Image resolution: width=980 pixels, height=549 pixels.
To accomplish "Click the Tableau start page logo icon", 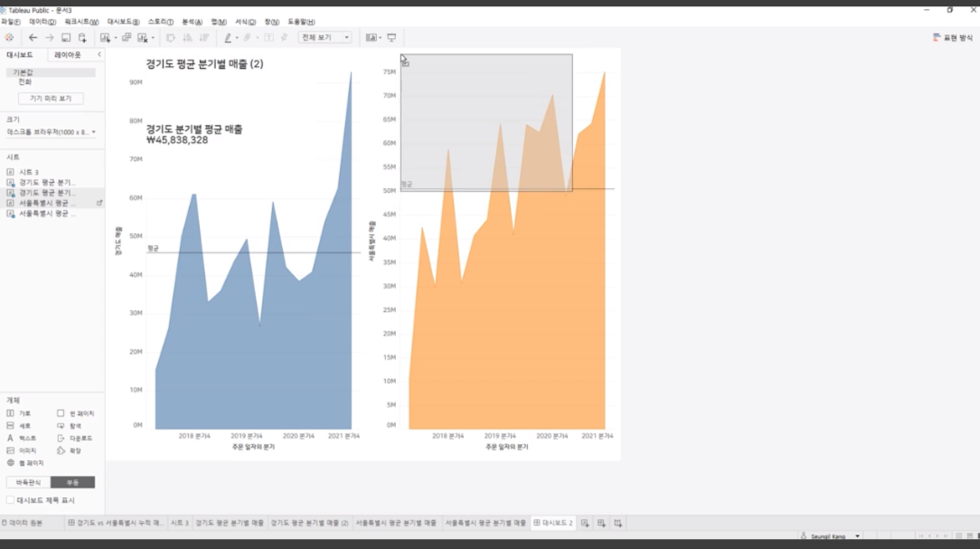I will point(9,37).
